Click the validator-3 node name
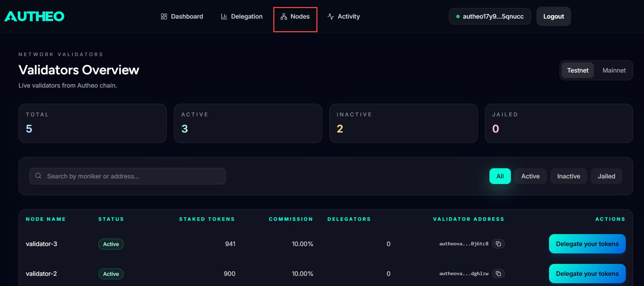The height and width of the screenshot is (286, 644). 41,244
